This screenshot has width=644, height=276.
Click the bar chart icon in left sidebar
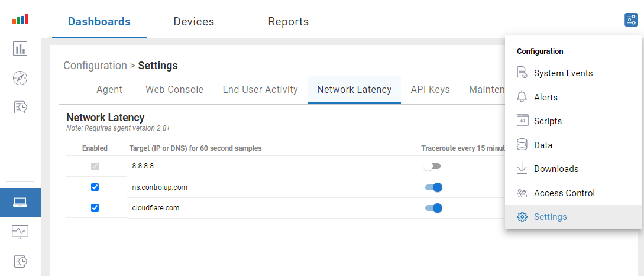(x=20, y=48)
